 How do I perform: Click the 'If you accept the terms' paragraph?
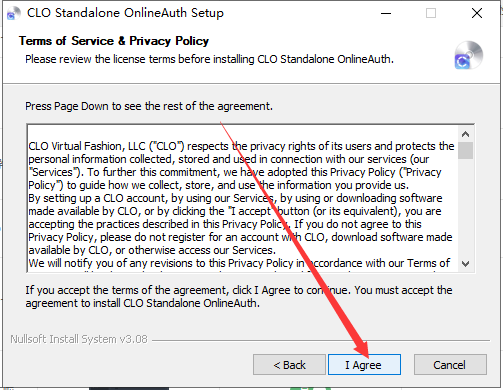pos(239,296)
